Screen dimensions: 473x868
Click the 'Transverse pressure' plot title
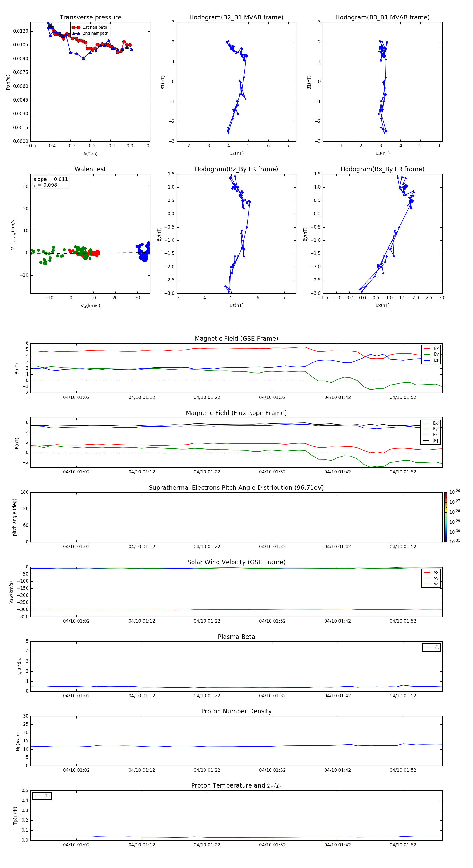(x=90, y=18)
